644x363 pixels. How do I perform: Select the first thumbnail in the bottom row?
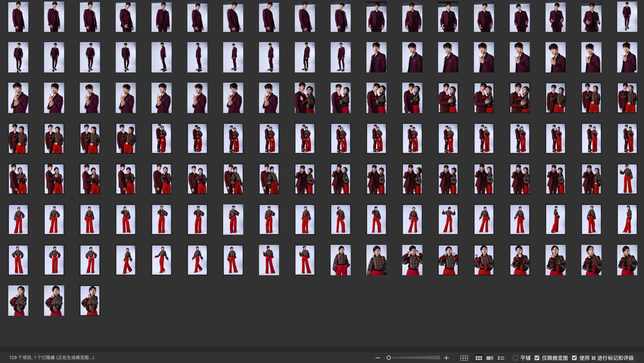(18, 301)
